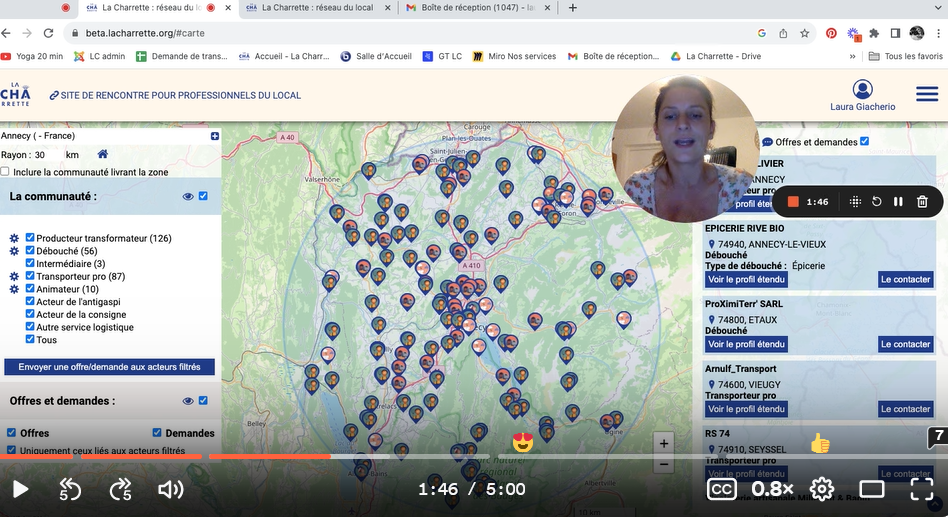The width and height of the screenshot is (948, 517).
Task: Click Envoyer une offre/demande aux acteurs filtrés
Action: tap(109, 367)
